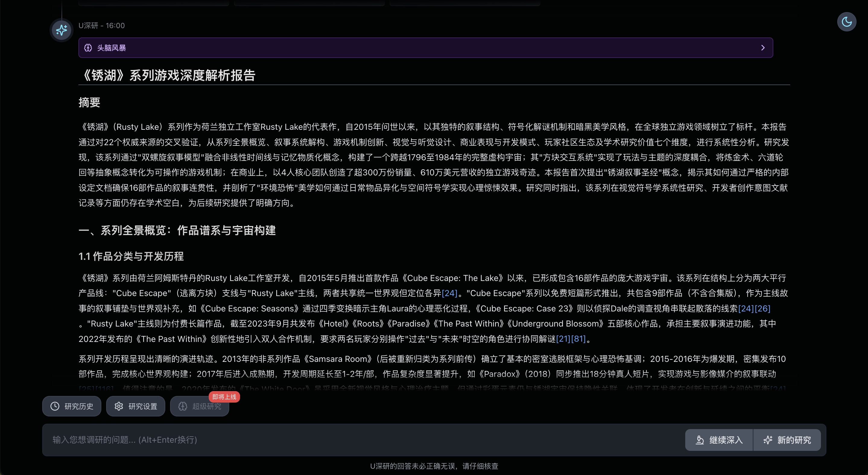Click the sparkle icon in 新的研究
868x475 pixels.
pos(768,440)
